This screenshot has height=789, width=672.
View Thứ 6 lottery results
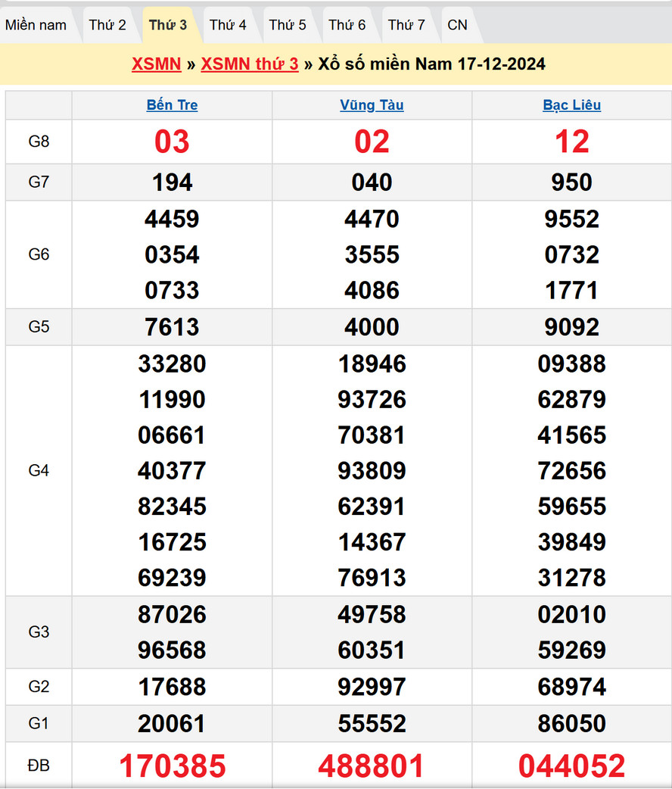tap(347, 23)
